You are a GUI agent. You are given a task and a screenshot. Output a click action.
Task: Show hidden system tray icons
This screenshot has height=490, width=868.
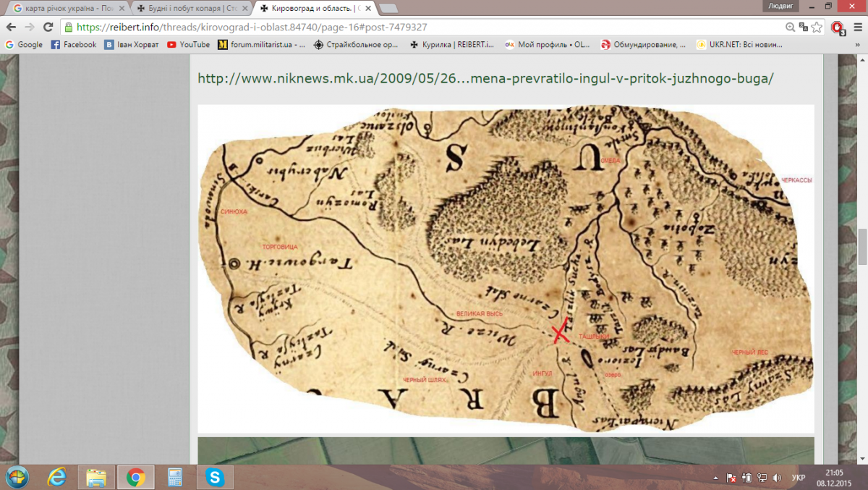click(715, 478)
